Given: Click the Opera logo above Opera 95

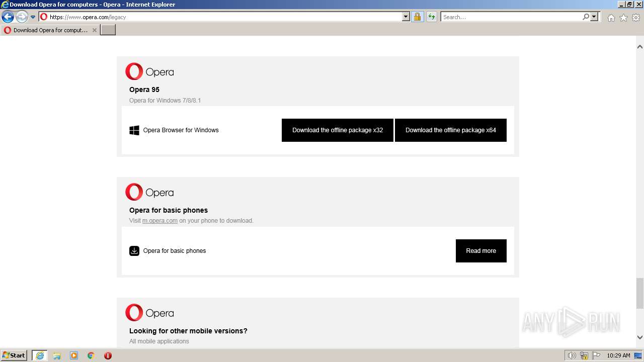Looking at the screenshot, I should point(149,72).
